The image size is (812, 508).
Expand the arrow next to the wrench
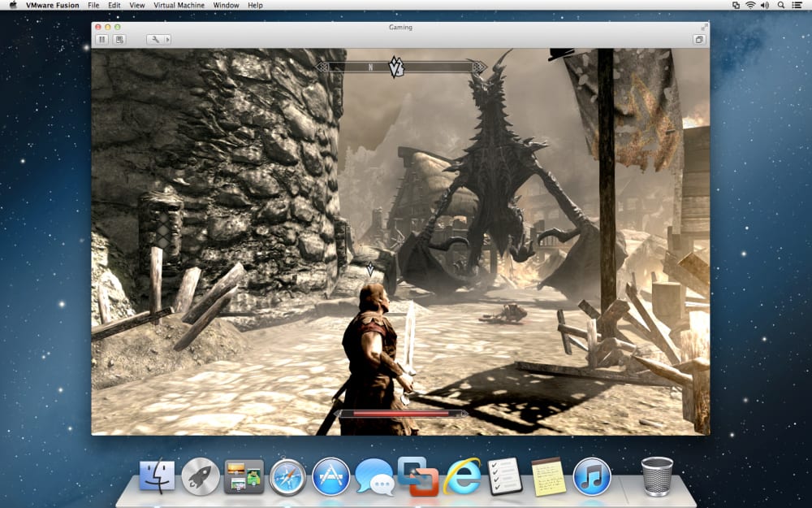(167, 39)
